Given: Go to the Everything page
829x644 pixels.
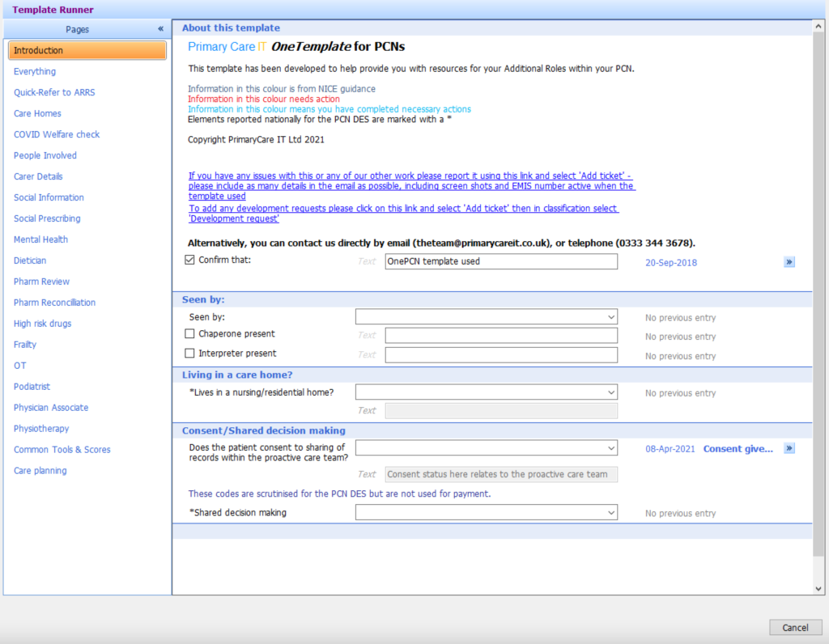Looking at the screenshot, I should pyautogui.click(x=35, y=71).
